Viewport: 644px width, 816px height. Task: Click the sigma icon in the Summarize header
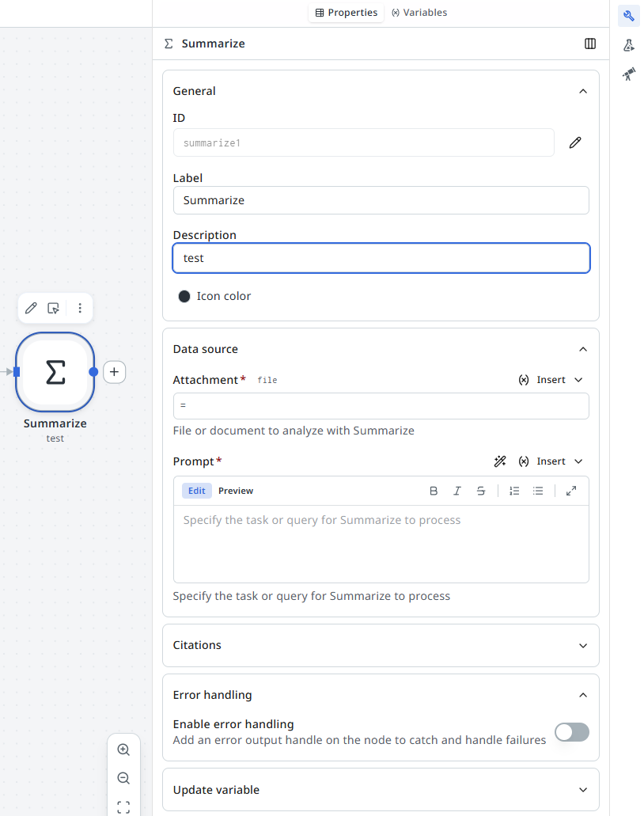tap(169, 44)
